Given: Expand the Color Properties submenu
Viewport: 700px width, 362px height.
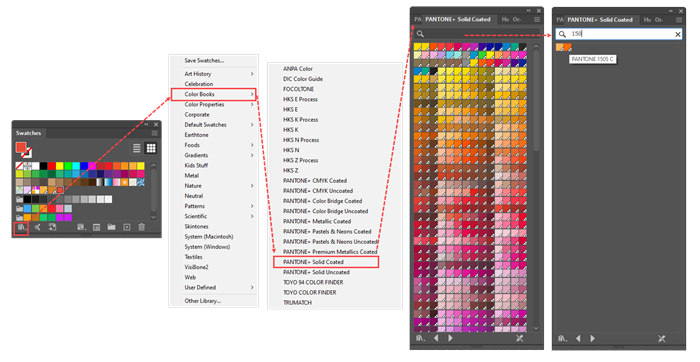Looking at the screenshot, I should (213, 104).
